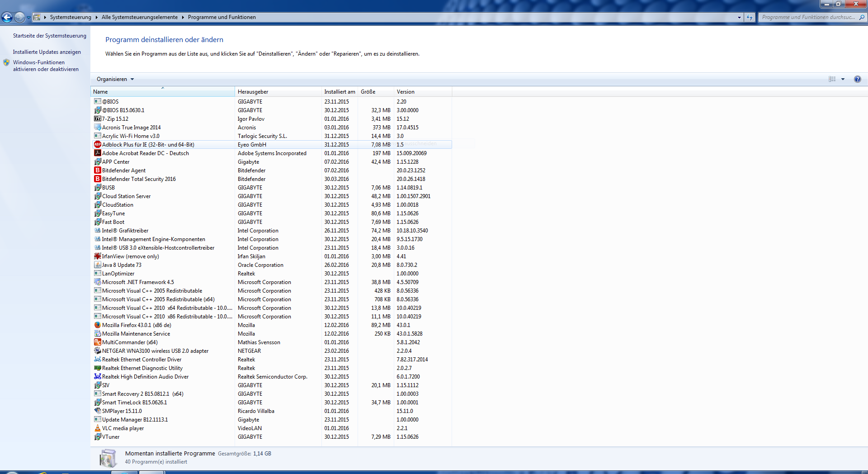Viewport: 868px width, 474px height.
Task: Click the Realtek Ethernet Controller Driver icon
Action: [97, 360]
